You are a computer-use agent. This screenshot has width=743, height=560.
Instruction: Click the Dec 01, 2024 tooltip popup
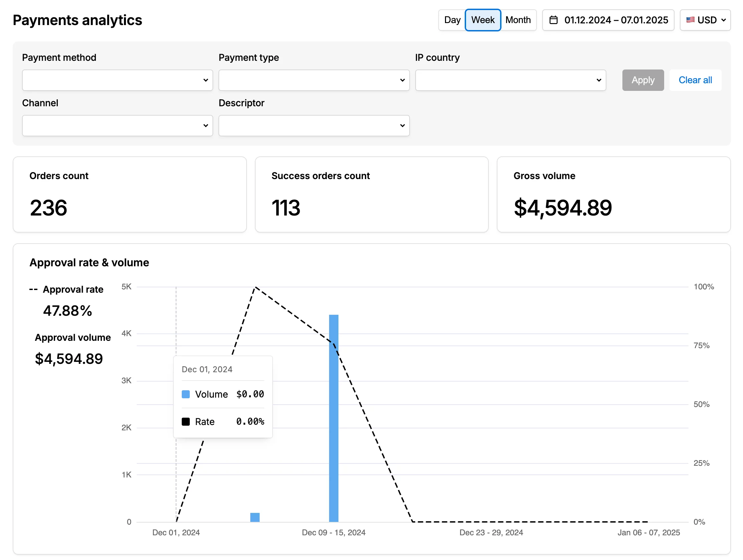pos(222,396)
